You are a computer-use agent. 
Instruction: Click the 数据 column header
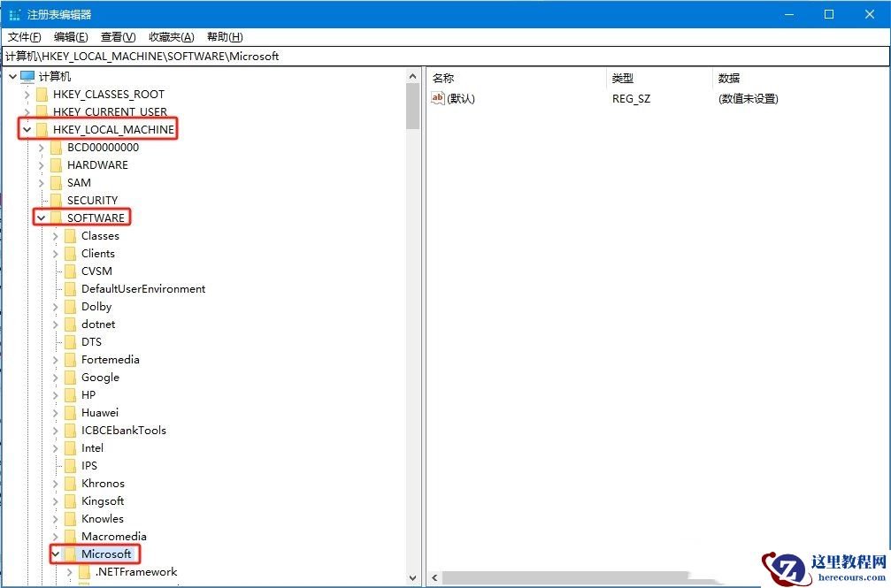pos(731,78)
